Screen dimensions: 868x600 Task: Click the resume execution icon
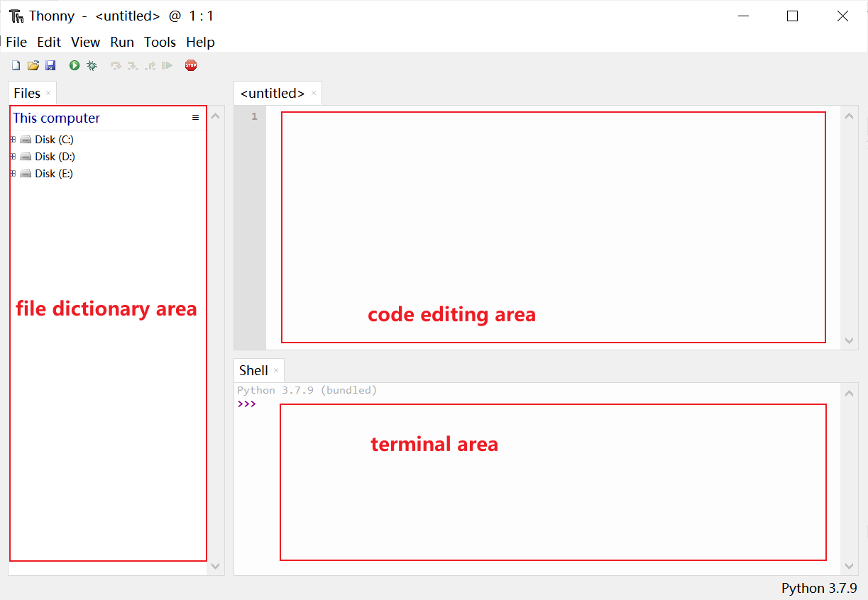pos(168,65)
